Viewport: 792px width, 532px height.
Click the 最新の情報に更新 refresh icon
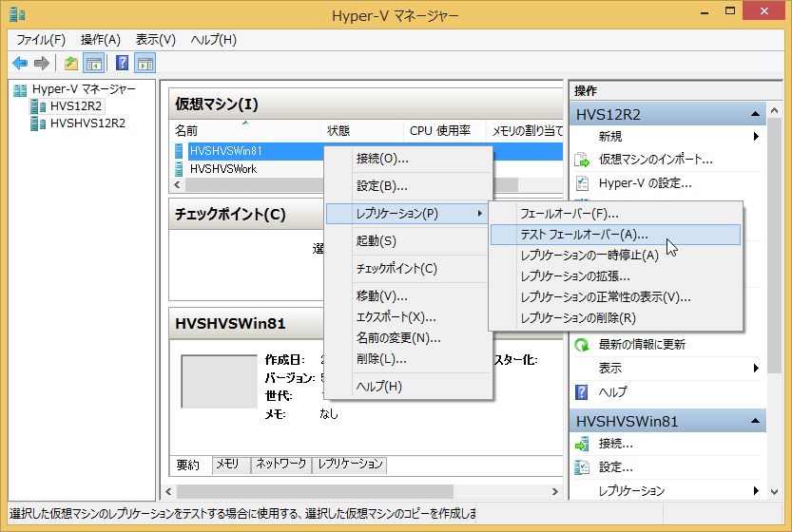[x=582, y=345]
